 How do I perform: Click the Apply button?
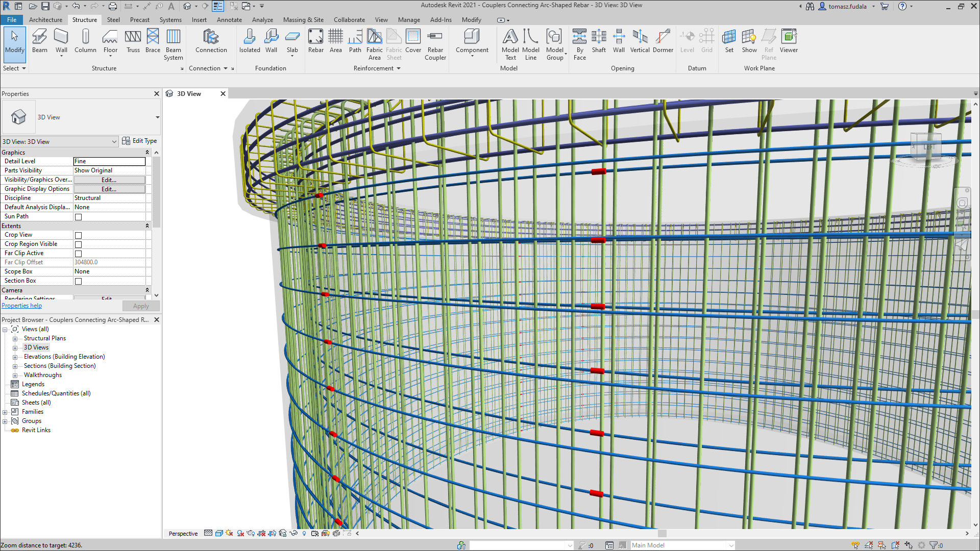click(141, 306)
